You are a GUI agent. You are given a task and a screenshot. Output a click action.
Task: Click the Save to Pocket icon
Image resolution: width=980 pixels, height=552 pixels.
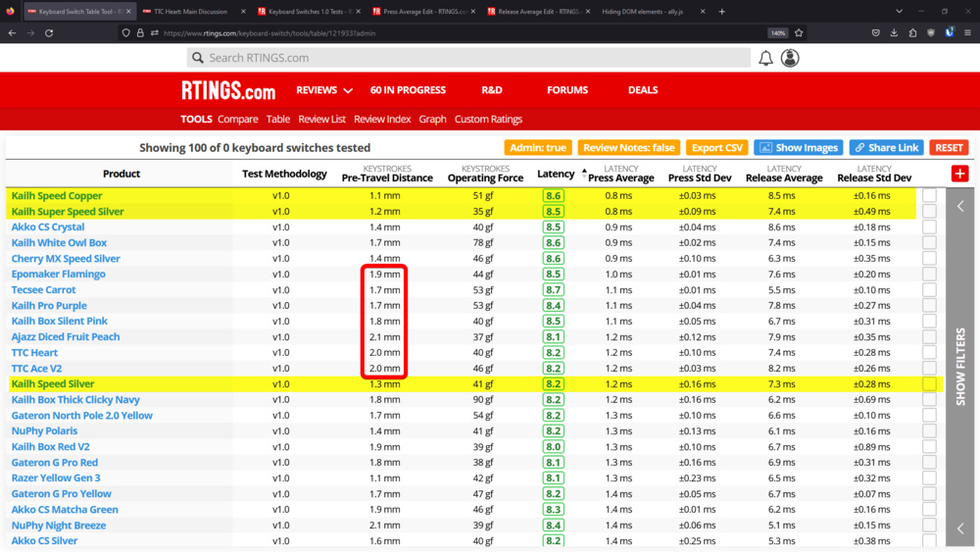pos(875,32)
